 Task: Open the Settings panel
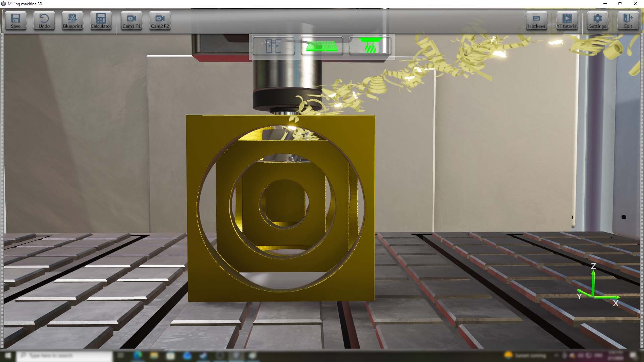[597, 21]
